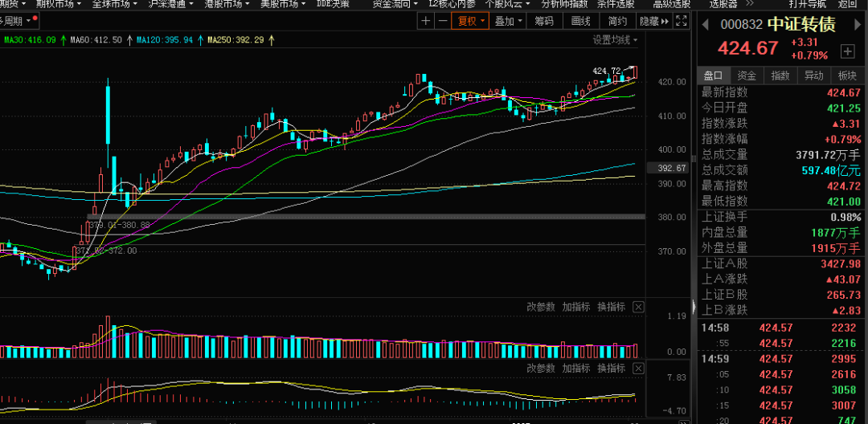The image size is (868, 424).
Task: Toggle the 筹码 chip distribution view
Action: (x=544, y=21)
